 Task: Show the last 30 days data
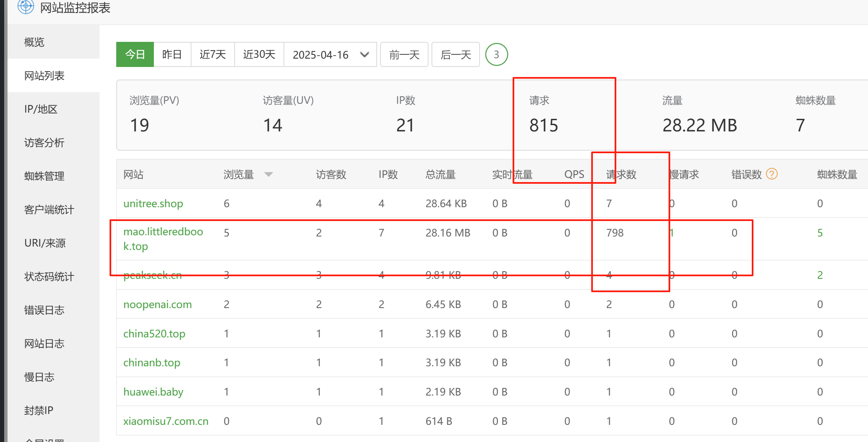pyautogui.click(x=259, y=55)
